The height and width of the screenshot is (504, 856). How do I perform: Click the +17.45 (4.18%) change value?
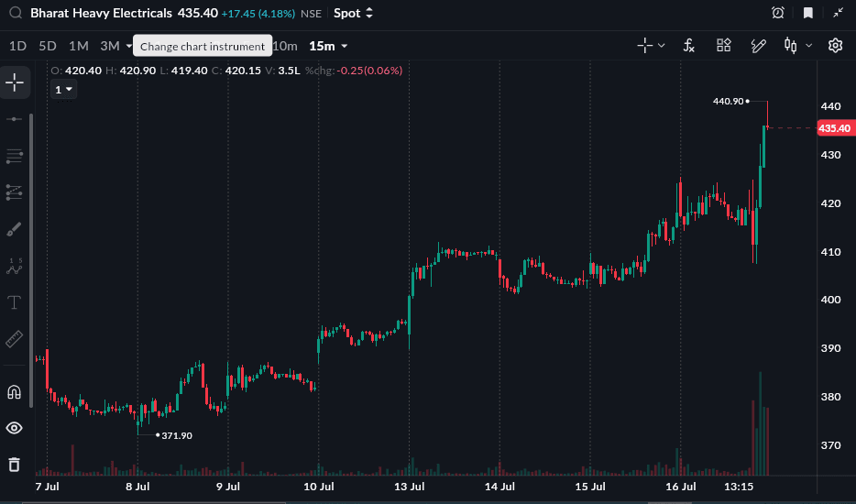point(258,14)
